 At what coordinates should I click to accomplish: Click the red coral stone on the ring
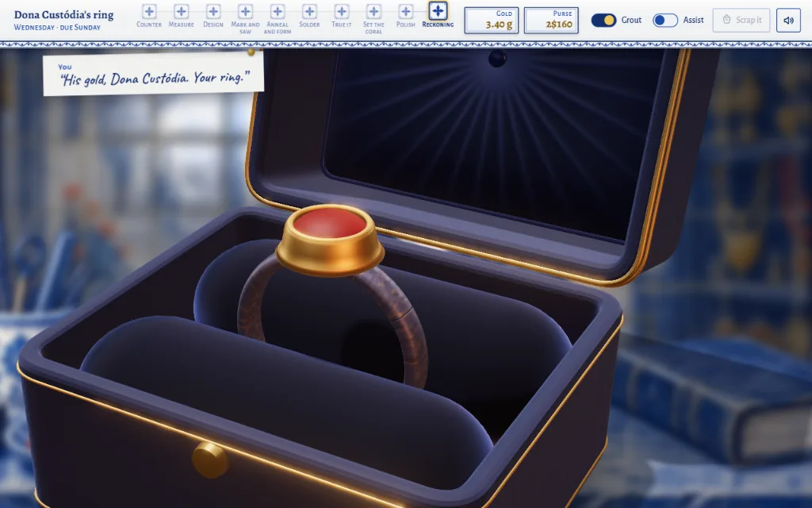330,222
